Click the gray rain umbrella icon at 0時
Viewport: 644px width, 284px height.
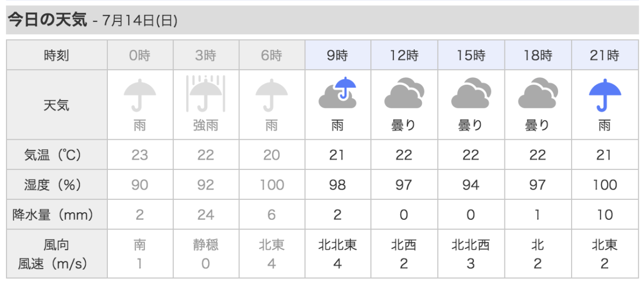(140, 95)
